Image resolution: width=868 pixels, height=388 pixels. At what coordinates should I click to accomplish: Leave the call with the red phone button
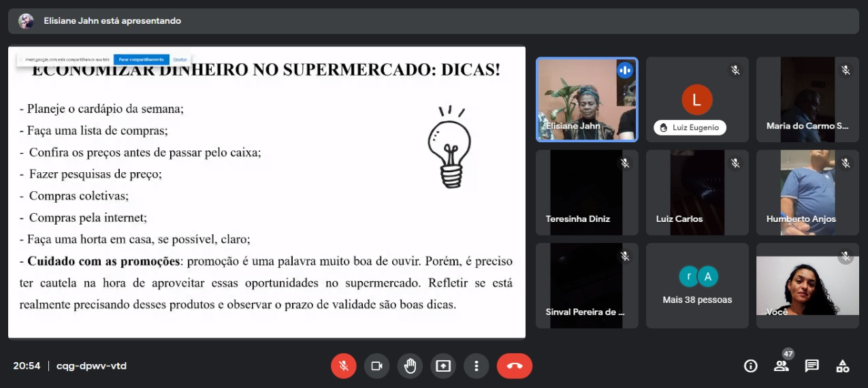pyautogui.click(x=514, y=366)
